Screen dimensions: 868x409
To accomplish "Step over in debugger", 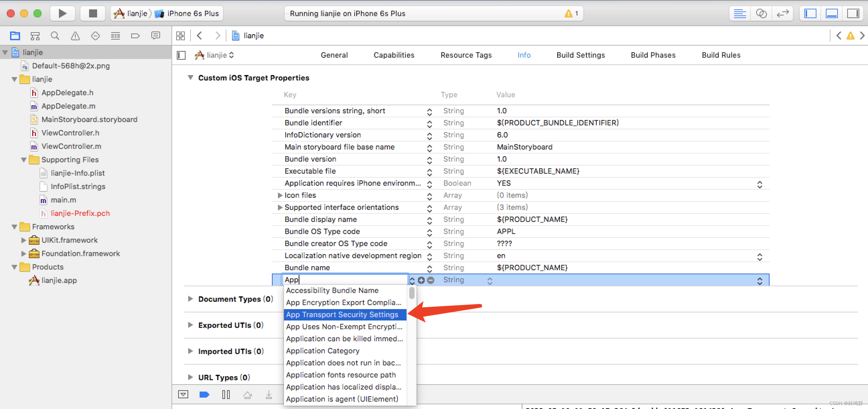I will coord(247,394).
